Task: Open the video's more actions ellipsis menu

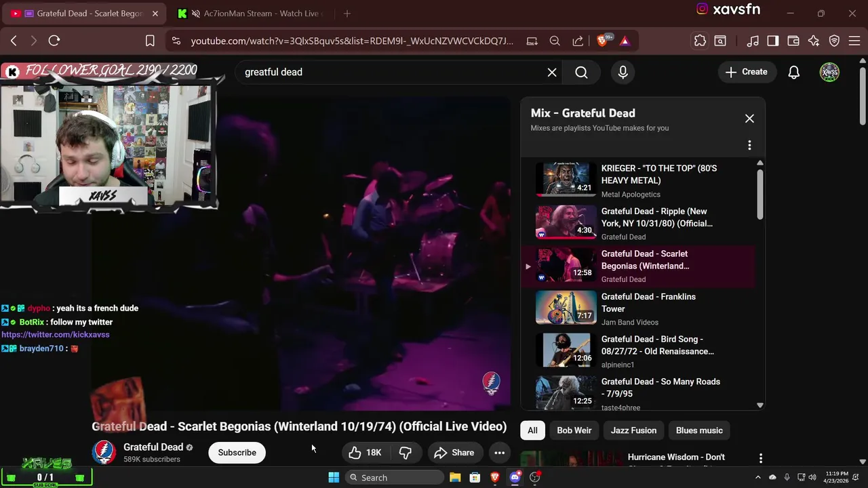Action: click(x=500, y=453)
